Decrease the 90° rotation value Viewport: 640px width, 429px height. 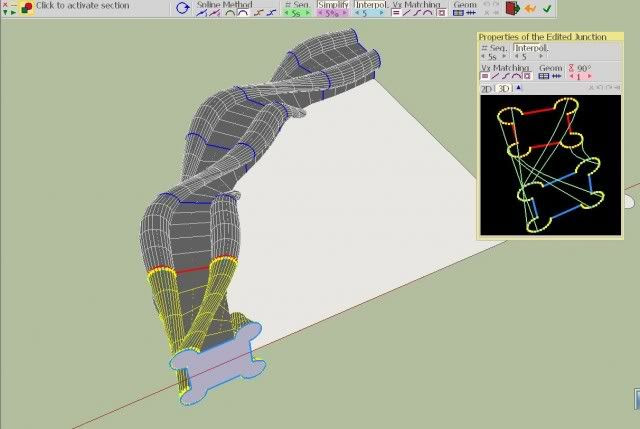coord(572,76)
